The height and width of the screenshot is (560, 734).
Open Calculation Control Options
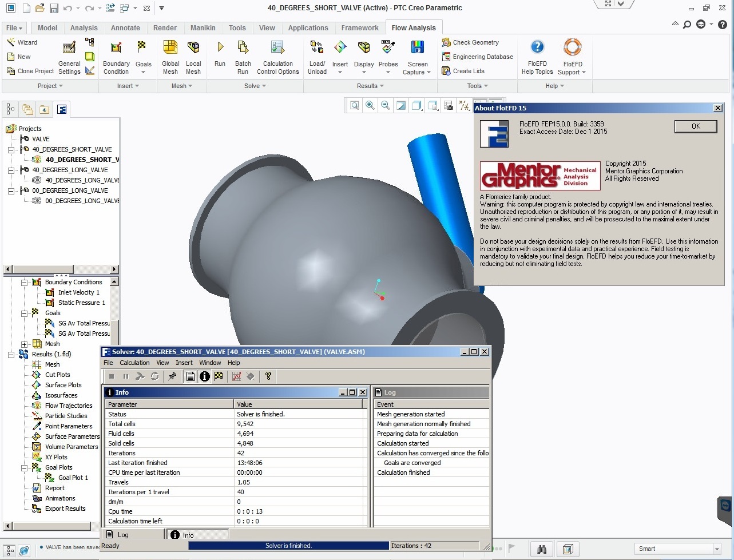click(278, 58)
